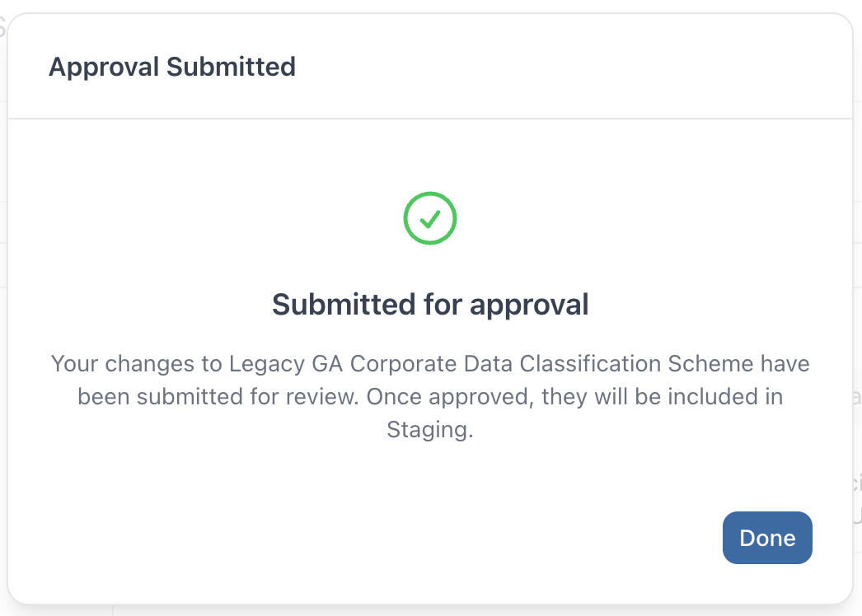Click the divider line below the dialog title
Screen dimensions: 862x616
tap(429, 116)
